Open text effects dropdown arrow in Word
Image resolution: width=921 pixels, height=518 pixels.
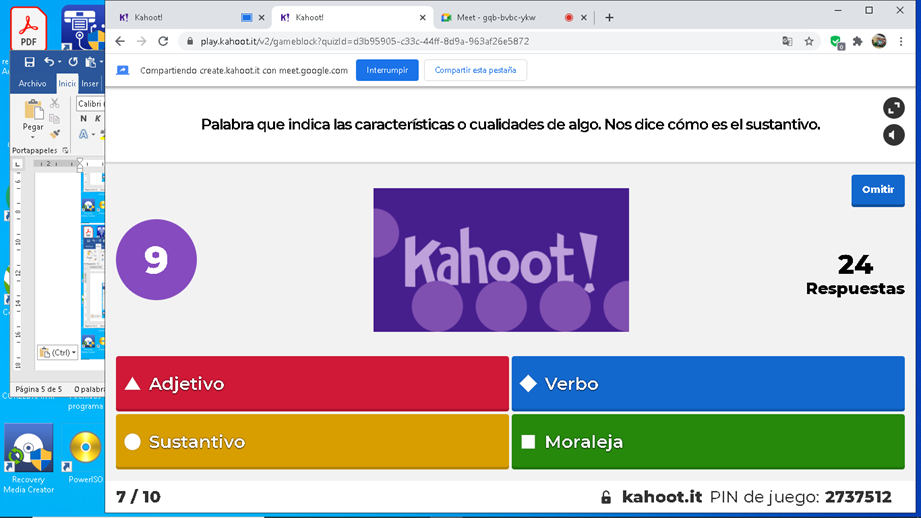click(x=93, y=134)
